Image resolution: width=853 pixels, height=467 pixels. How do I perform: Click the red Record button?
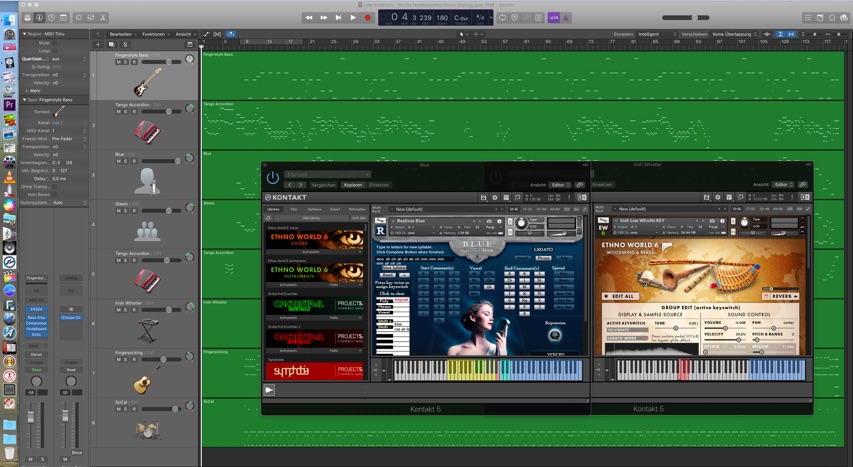pyautogui.click(x=368, y=17)
